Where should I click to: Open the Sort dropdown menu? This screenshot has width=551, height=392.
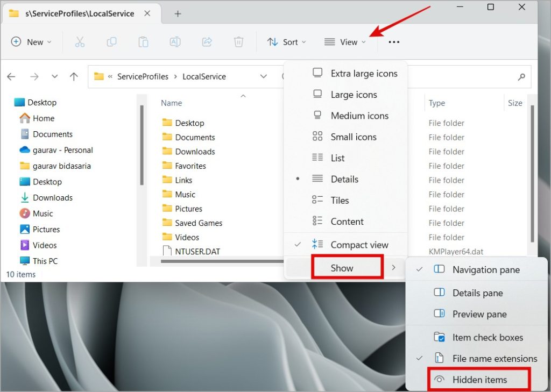pos(286,42)
